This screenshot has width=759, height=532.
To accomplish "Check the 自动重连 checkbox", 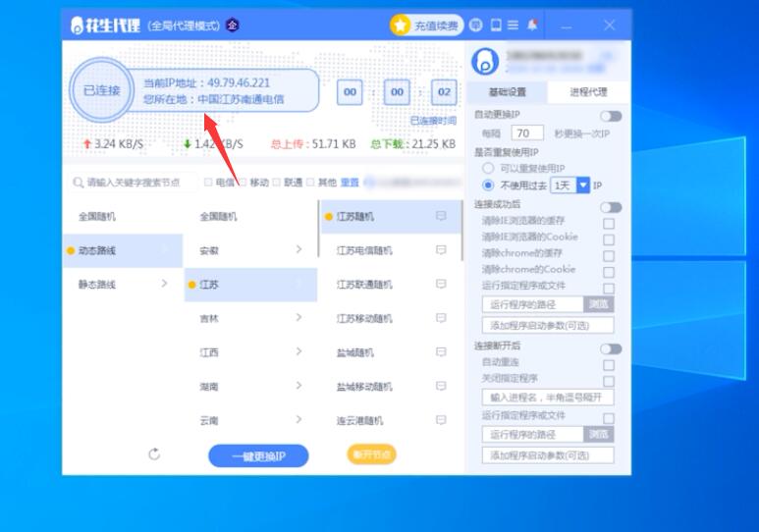I will [x=609, y=365].
